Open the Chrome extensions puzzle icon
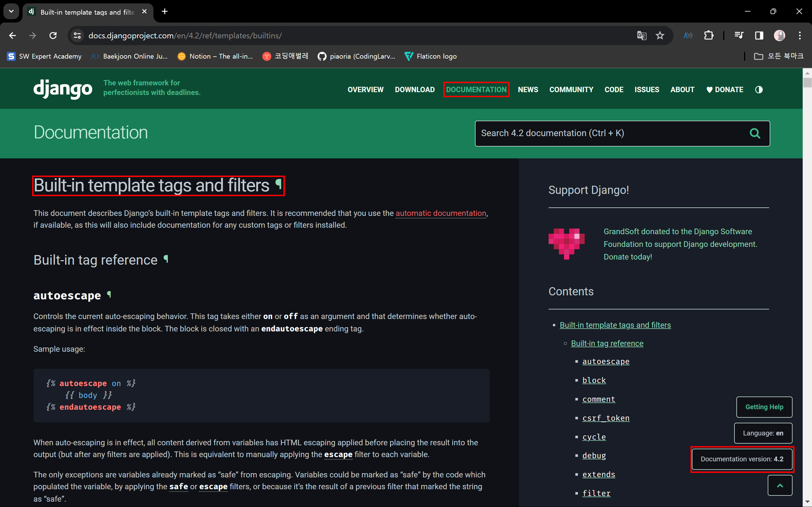This screenshot has height=507, width=812. tap(709, 36)
